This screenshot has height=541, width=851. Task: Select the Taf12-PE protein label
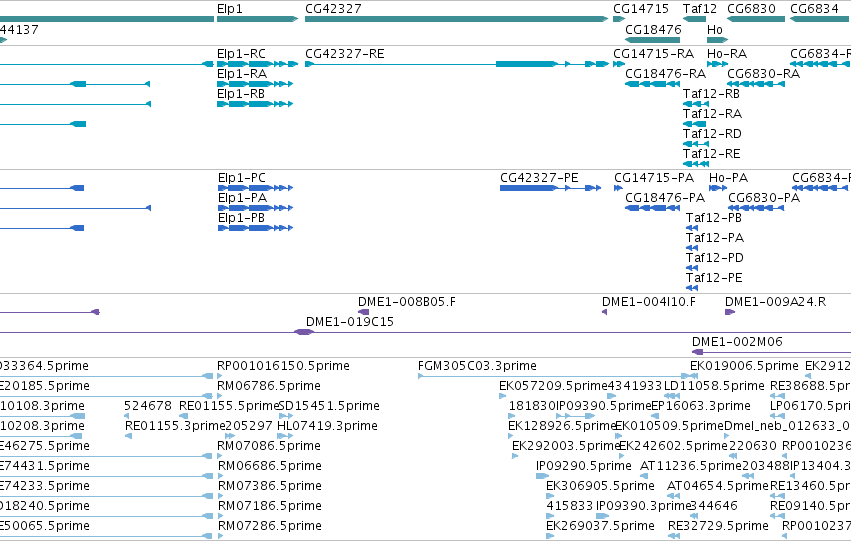(x=714, y=278)
